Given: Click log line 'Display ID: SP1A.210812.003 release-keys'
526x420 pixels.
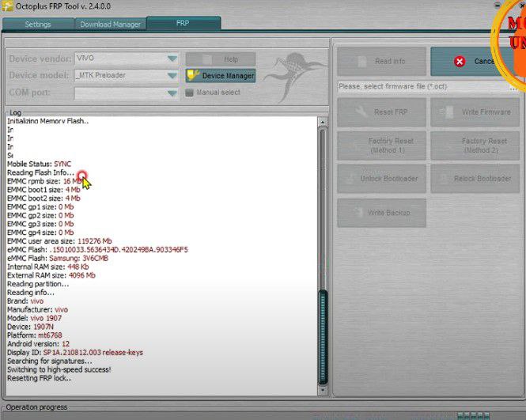Looking at the screenshot, I should coord(75,353).
